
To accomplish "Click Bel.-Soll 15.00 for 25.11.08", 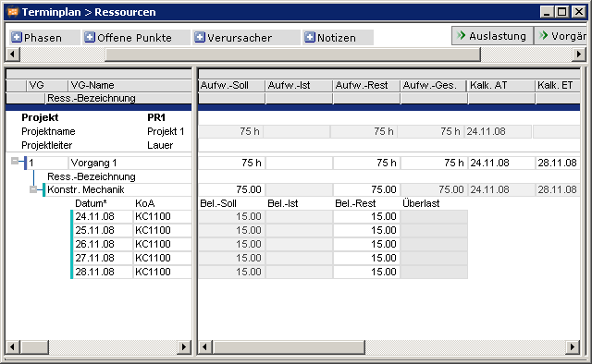I will (231, 230).
